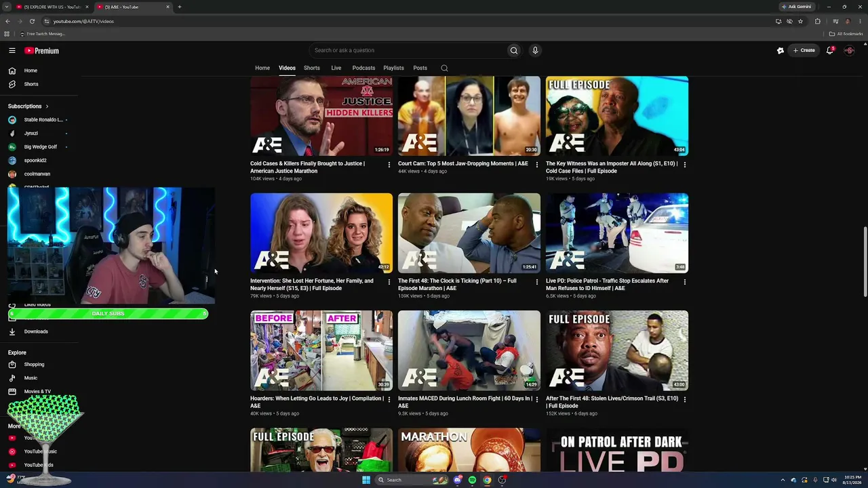Click the Create button

tap(804, 50)
